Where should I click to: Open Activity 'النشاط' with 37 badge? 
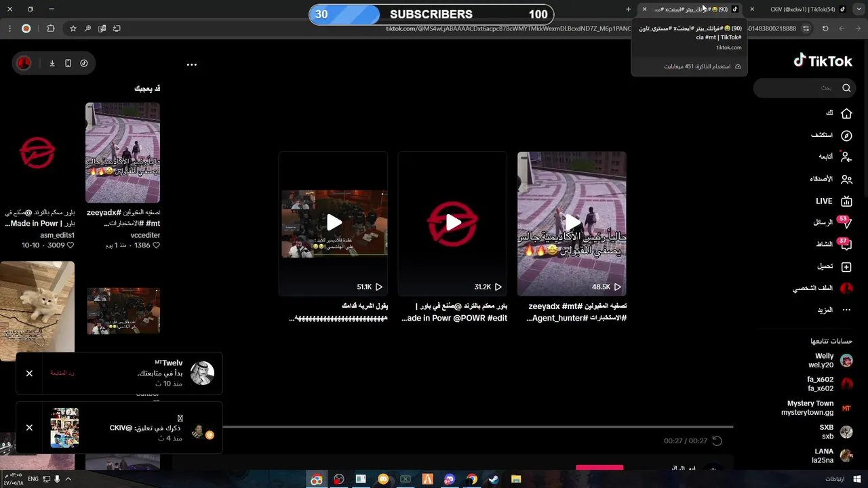[834, 245]
